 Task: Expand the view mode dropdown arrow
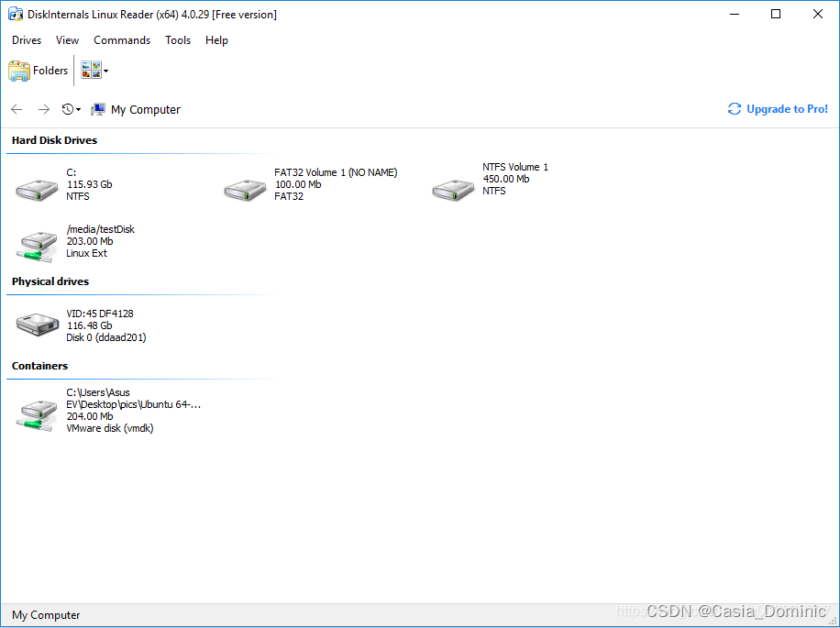pyautogui.click(x=106, y=71)
